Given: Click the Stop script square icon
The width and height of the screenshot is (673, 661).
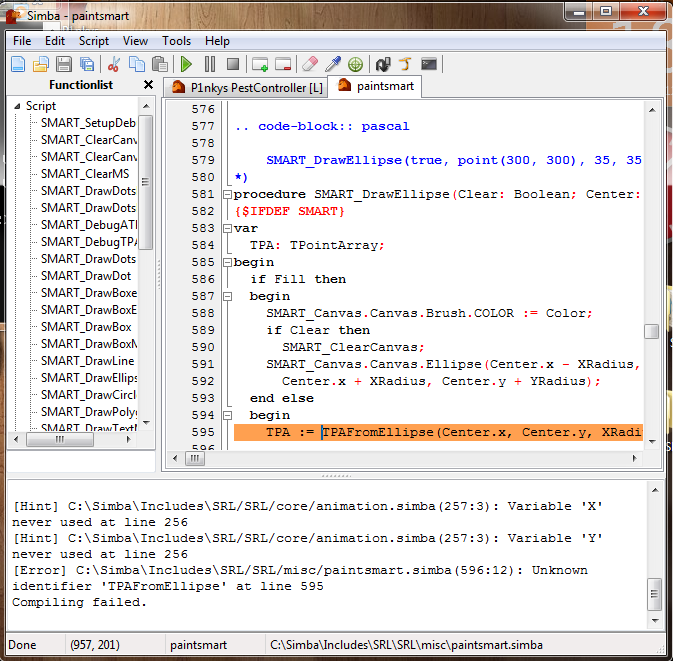Looking at the screenshot, I should tap(233, 64).
